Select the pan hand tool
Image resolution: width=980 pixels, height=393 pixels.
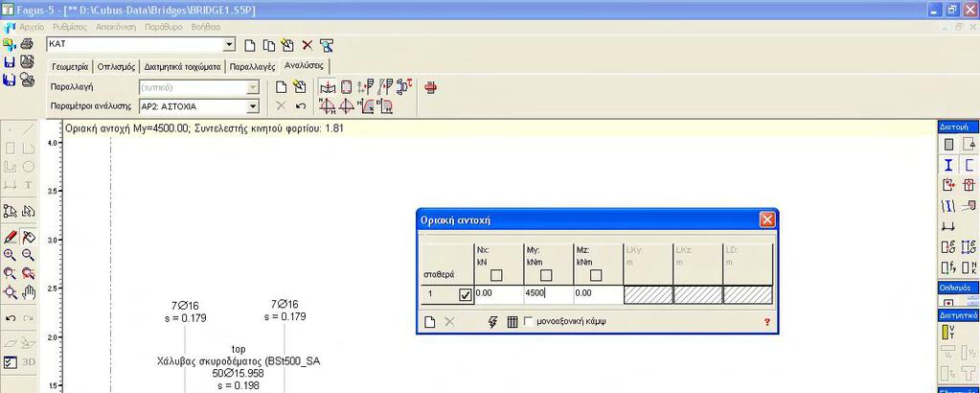pyautogui.click(x=28, y=291)
